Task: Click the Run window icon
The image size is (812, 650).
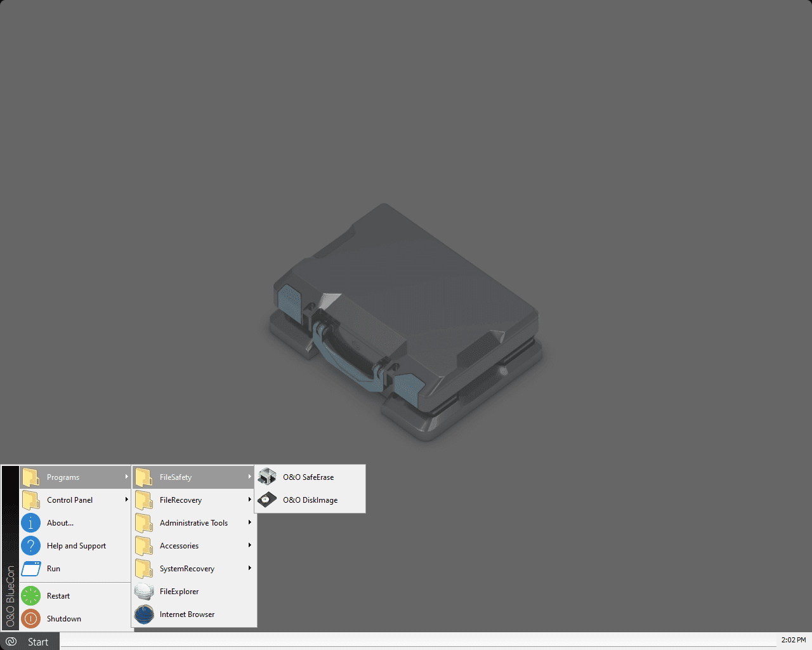Action: [x=30, y=569]
